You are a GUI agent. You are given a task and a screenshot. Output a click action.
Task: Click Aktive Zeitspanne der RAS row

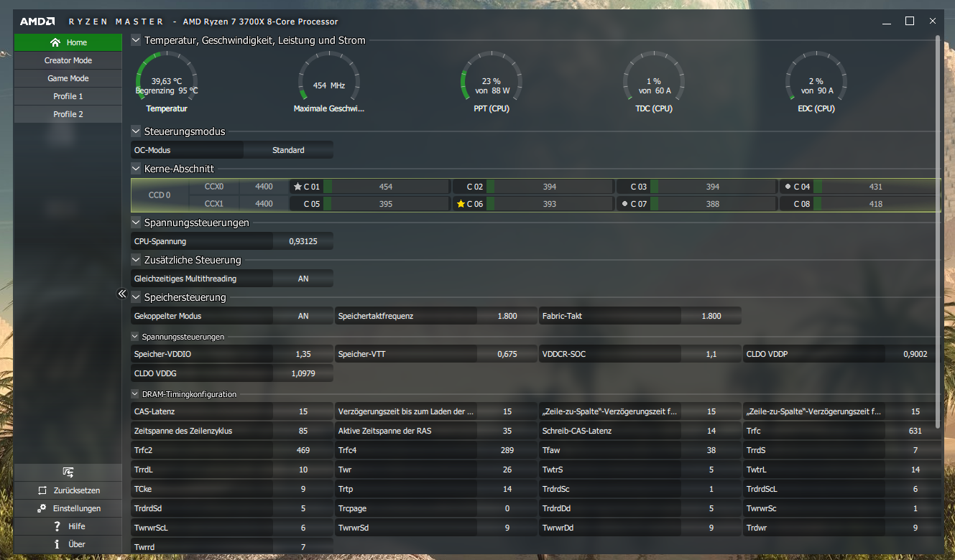(x=436, y=431)
